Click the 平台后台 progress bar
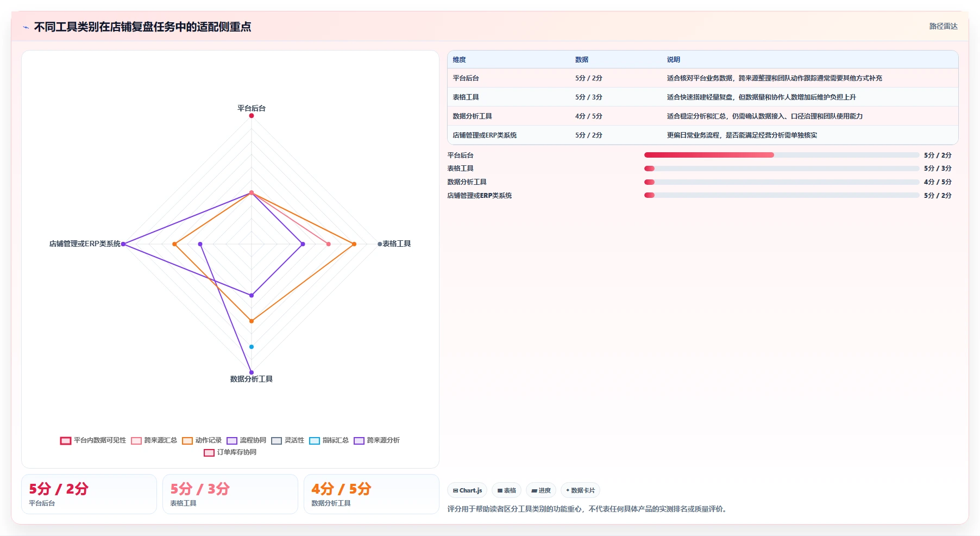The image size is (980, 536). [781, 155]
